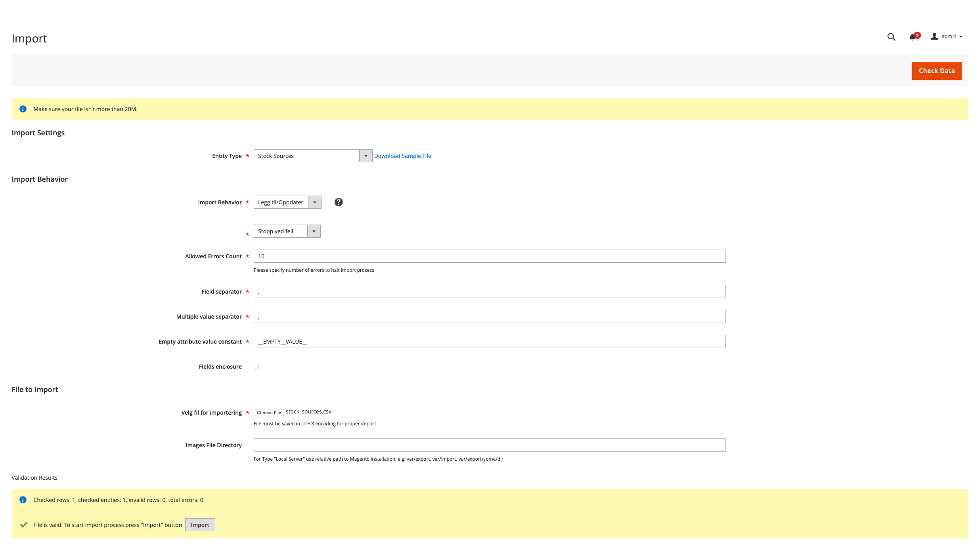Click the Images File Directory input

489,445
